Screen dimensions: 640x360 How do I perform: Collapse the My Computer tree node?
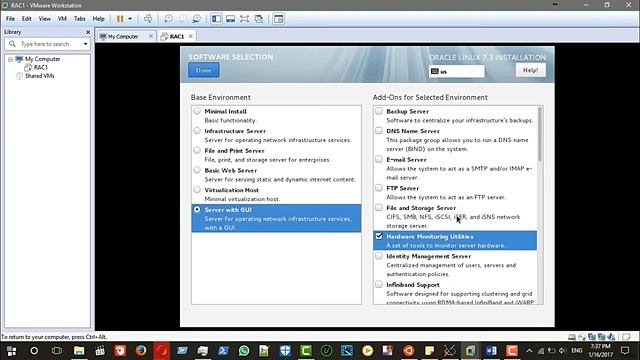click(10, 60)
